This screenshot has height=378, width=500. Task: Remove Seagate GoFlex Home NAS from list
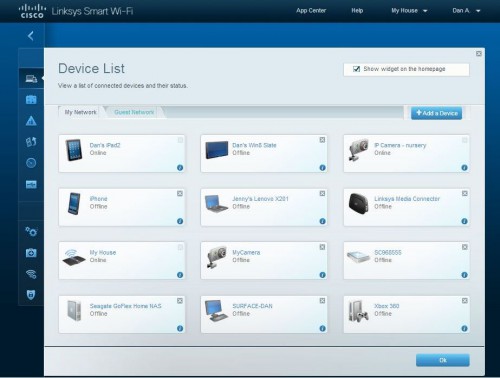click(x=180, y=301)
